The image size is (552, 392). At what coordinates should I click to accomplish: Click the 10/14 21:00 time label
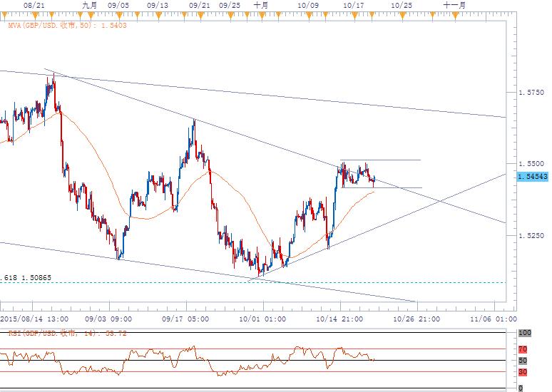(x=339, y=319)
